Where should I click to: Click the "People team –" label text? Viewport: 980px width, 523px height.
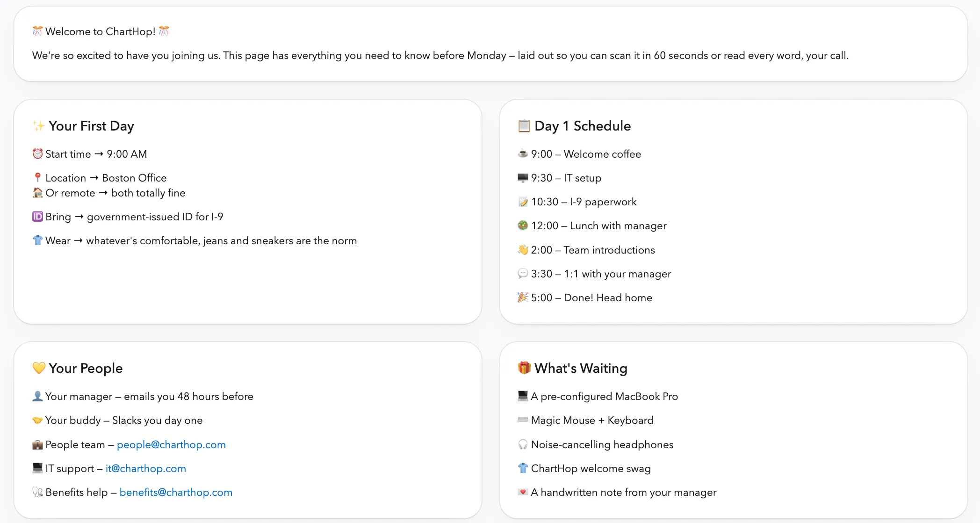click(79, 444)
